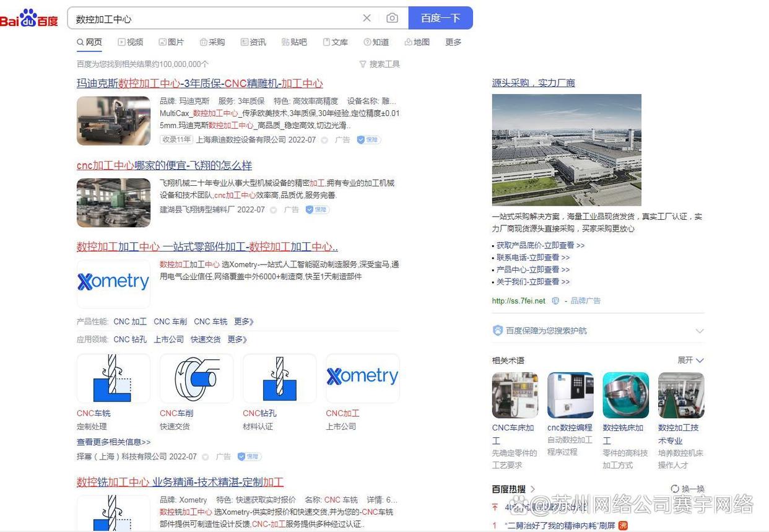Open 一站式零部件加工 result title
This screenshot has height=532, width=769.
click(x=207, y=246)
